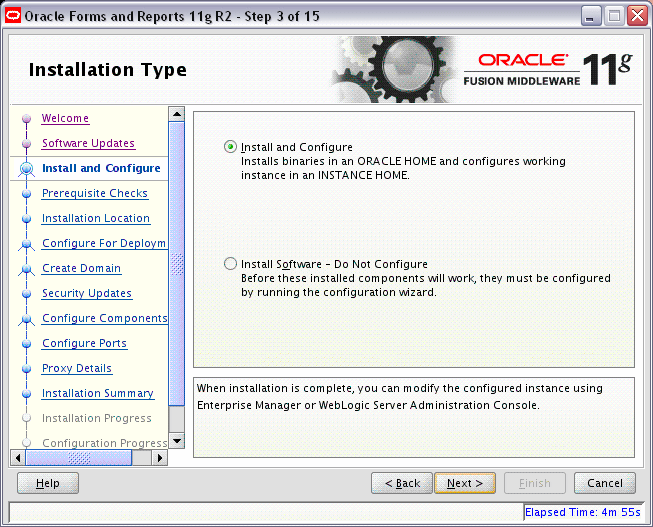Click the step list scroll down arrow
653x527 pixels.
[x=177, y=441]
